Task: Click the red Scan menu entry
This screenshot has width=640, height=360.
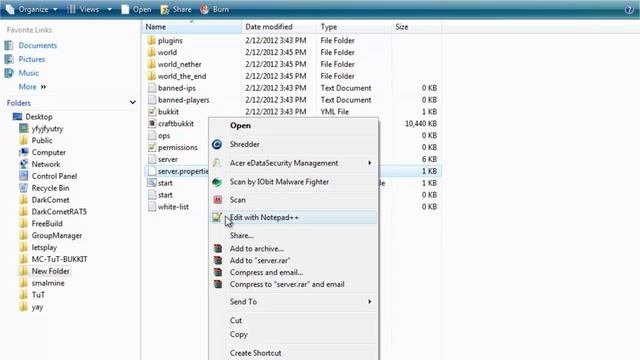Action: (x=293, y=200)
